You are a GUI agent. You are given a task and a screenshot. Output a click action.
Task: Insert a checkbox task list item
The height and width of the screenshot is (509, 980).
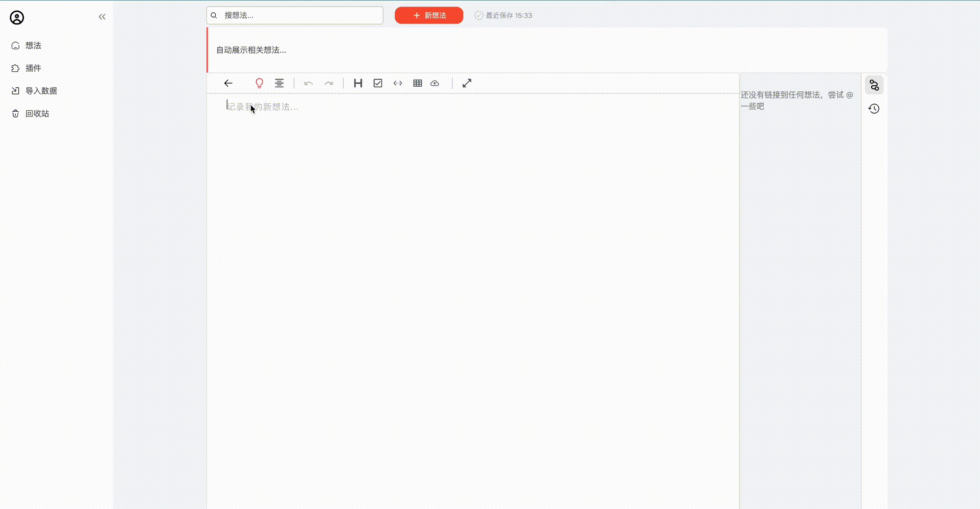click(x=378, y=83)
